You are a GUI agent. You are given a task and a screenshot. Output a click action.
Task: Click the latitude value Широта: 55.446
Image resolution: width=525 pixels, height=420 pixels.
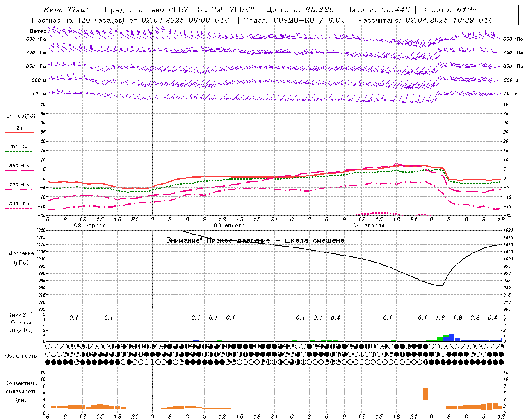tap(377, 10)
